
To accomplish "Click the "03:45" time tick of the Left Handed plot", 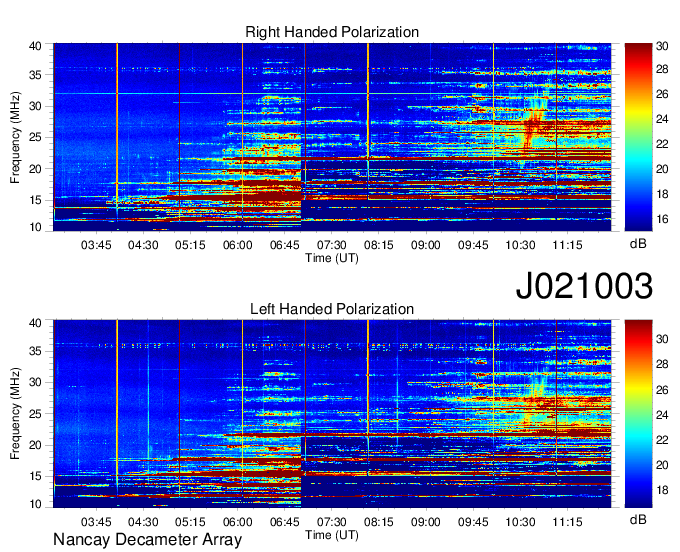I will [x=96, y=522].
